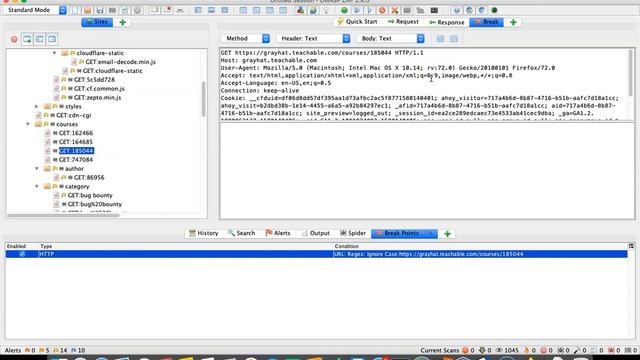Click request header pane vertical scrollbar

631,73
